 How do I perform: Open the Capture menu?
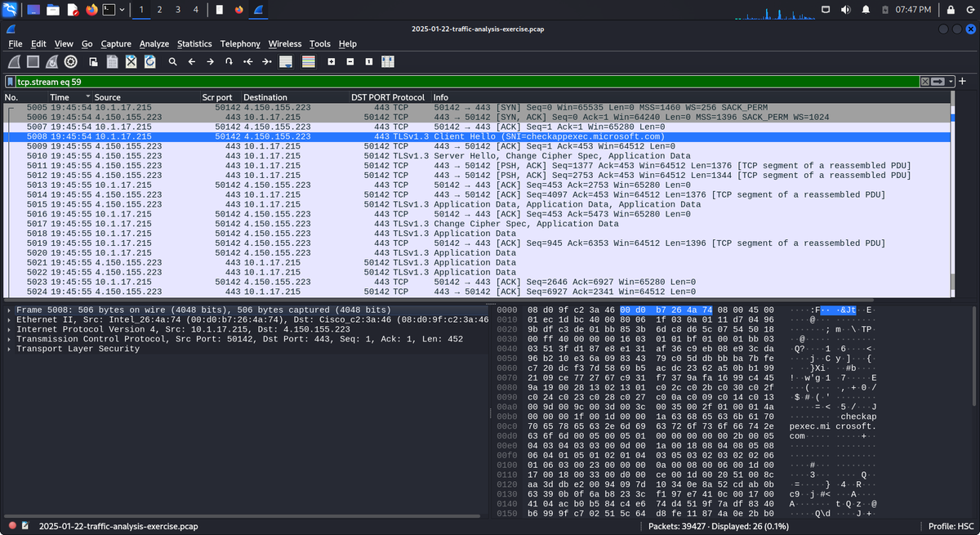[x=116, y=43]
